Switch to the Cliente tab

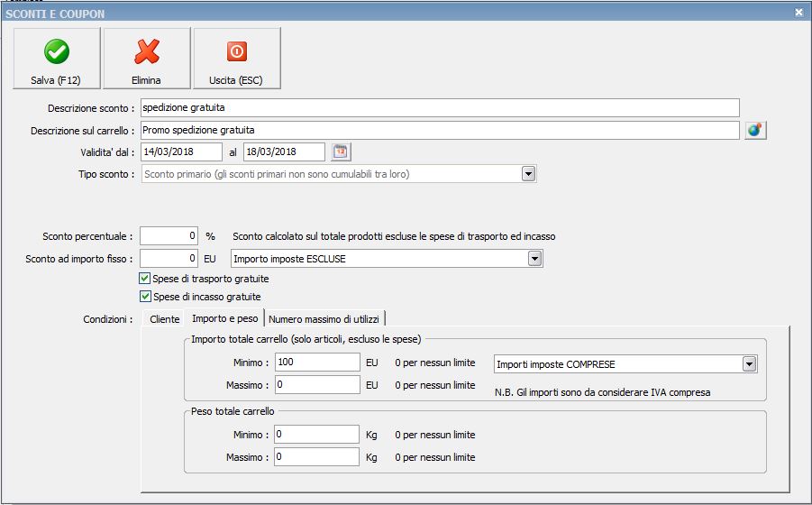click(165, 319)
